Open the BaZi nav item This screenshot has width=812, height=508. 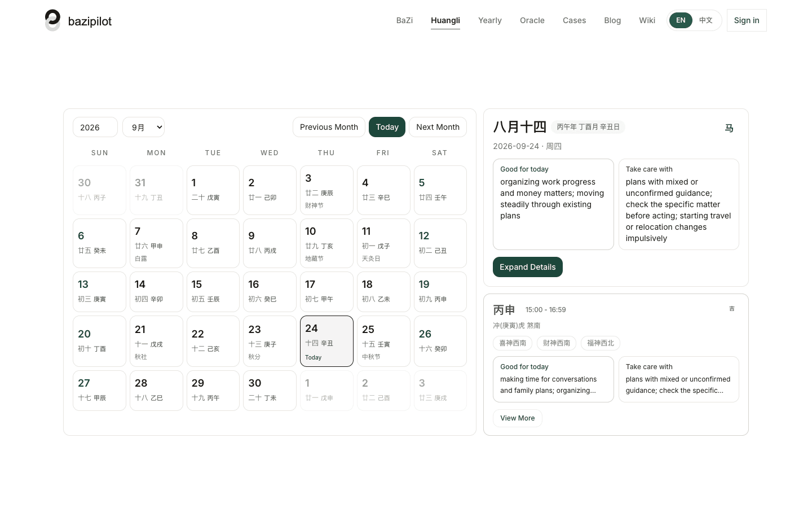(404, 20)
